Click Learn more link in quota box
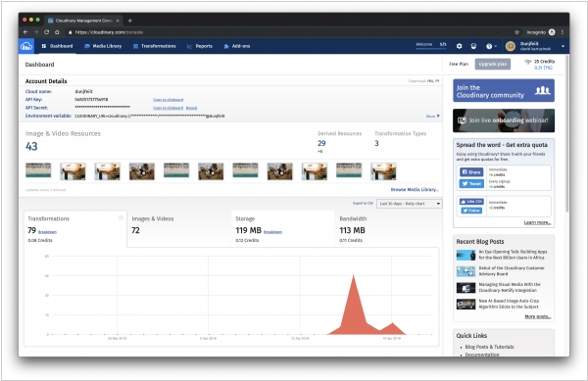The width and height of the screenshot is (588, 381). point(537,222)
